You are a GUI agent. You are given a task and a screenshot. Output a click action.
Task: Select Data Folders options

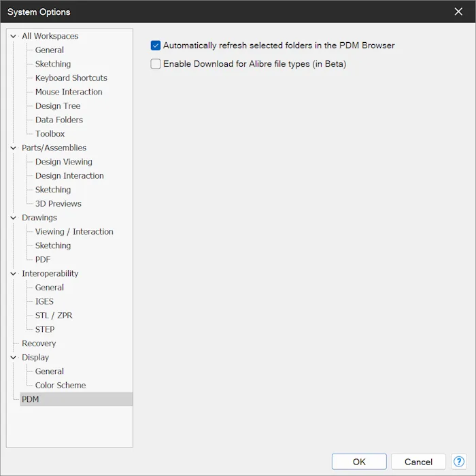[x=59, y=120]
